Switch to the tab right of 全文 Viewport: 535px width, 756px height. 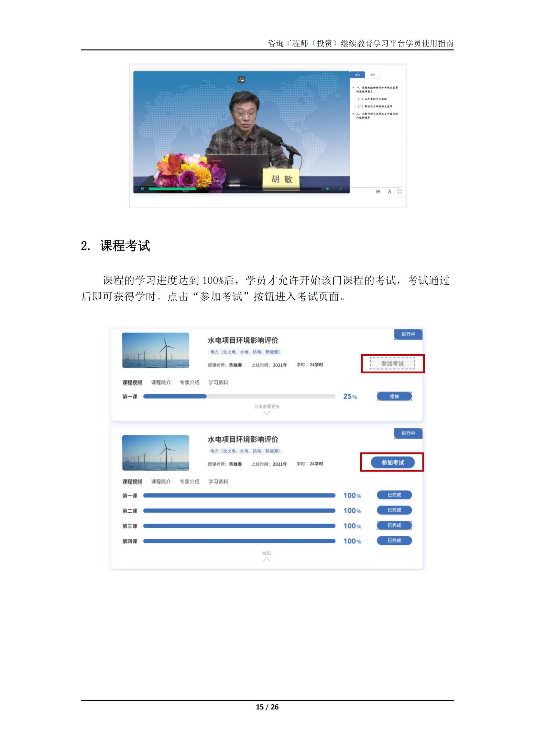[373, 75]
